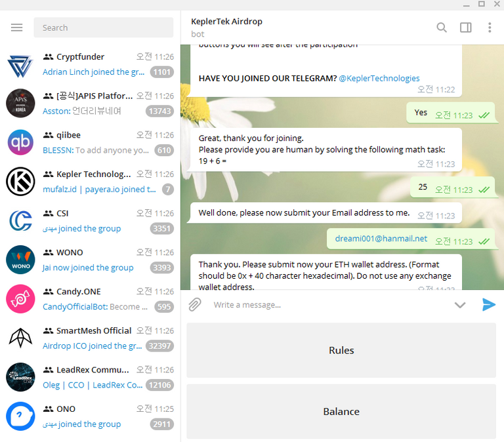
Task: Click the KeplerTek Airdrop chat title
Action: coord(226,22)
